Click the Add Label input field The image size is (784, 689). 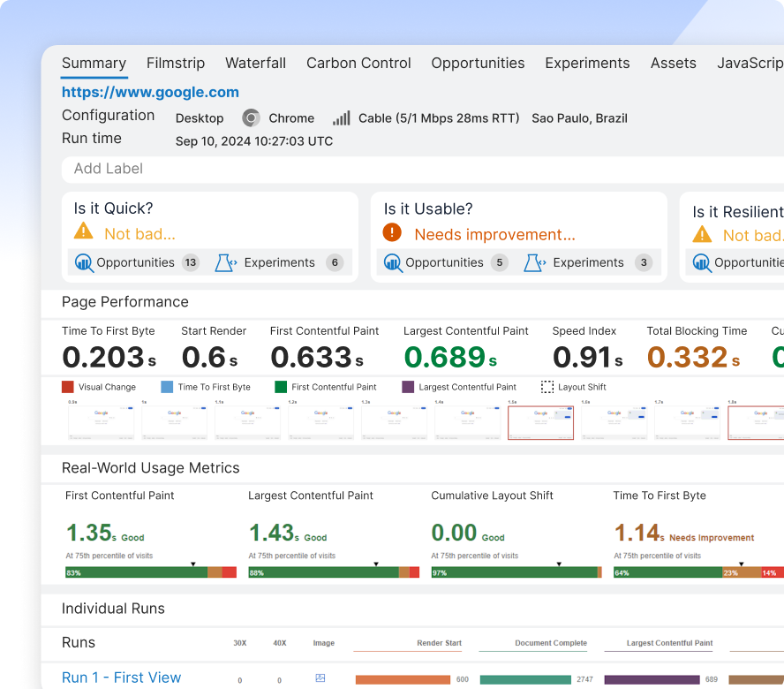tap(423, 169)
